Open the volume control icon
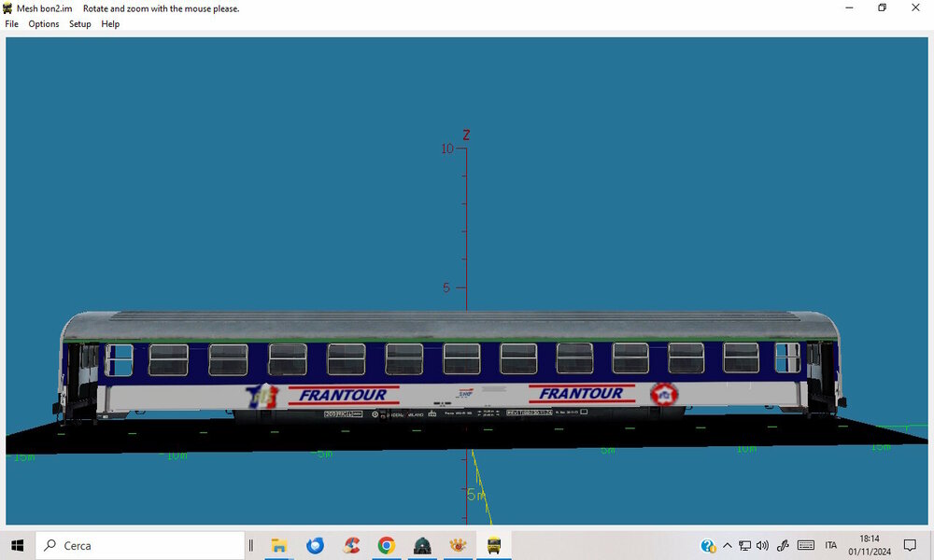 click(x=762, y=545)
